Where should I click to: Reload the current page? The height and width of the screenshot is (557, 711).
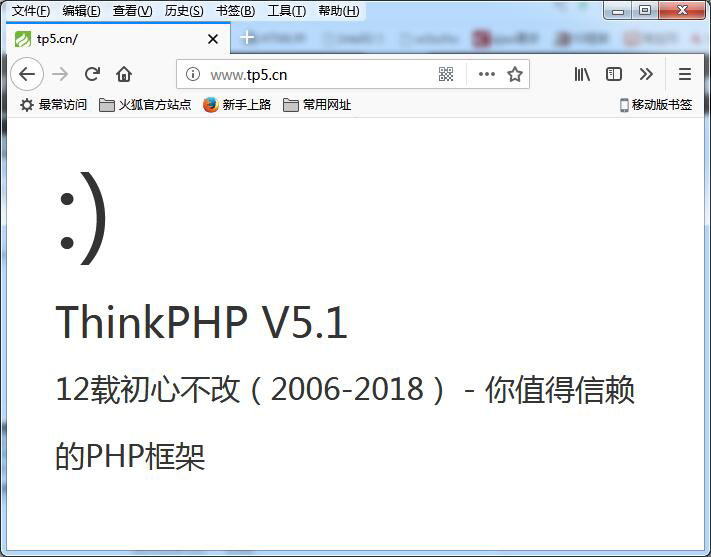pos(93,74)
